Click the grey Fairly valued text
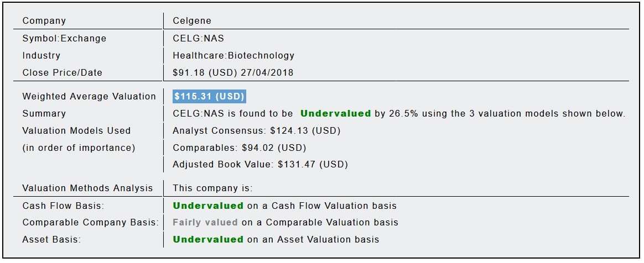 (205, 223)
